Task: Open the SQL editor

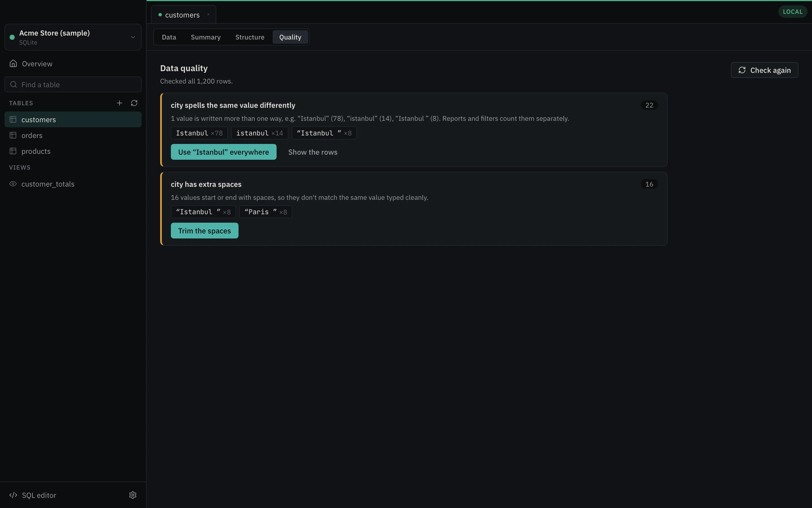Action: pyautogui.click(x=33, y=495)
